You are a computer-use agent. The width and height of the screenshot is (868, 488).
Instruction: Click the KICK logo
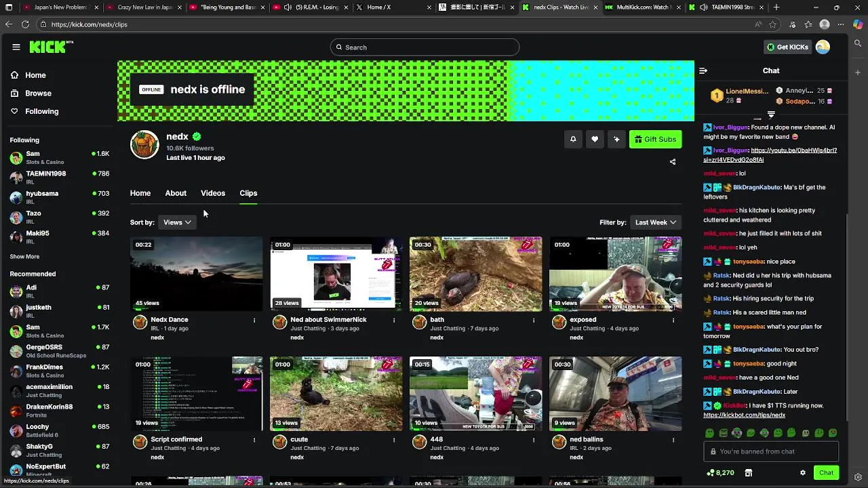point(50,47)
